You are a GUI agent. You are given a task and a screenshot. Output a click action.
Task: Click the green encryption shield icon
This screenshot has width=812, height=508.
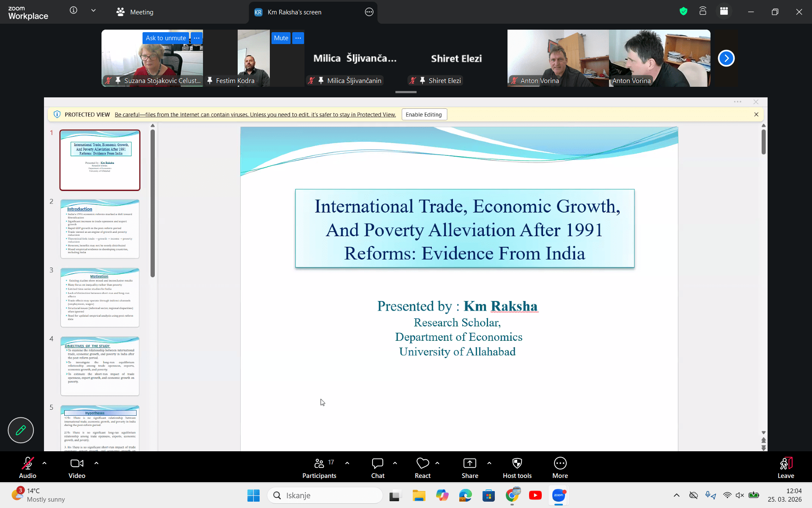[x=683, y=11]
